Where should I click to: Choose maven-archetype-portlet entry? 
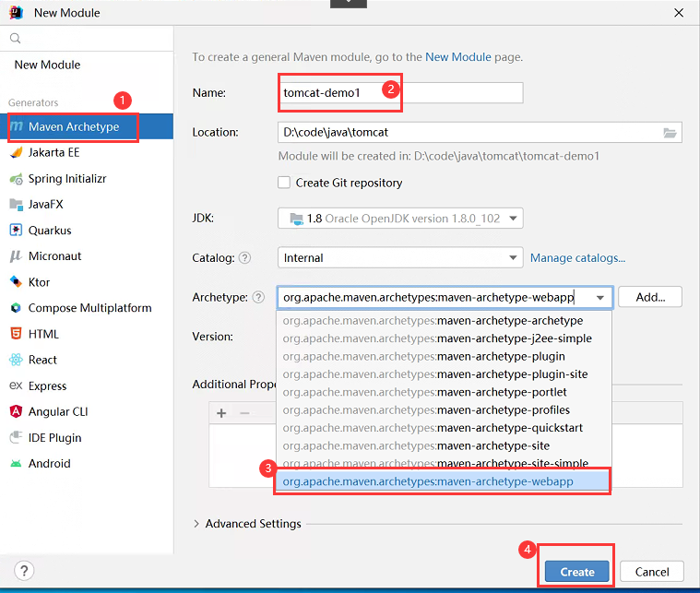[x=444, y=392]
